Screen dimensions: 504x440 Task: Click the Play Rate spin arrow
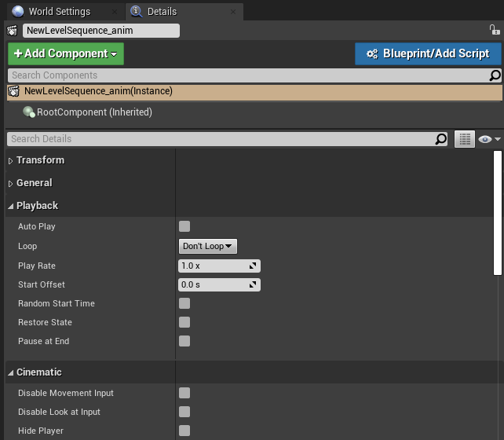click(253, 266)
